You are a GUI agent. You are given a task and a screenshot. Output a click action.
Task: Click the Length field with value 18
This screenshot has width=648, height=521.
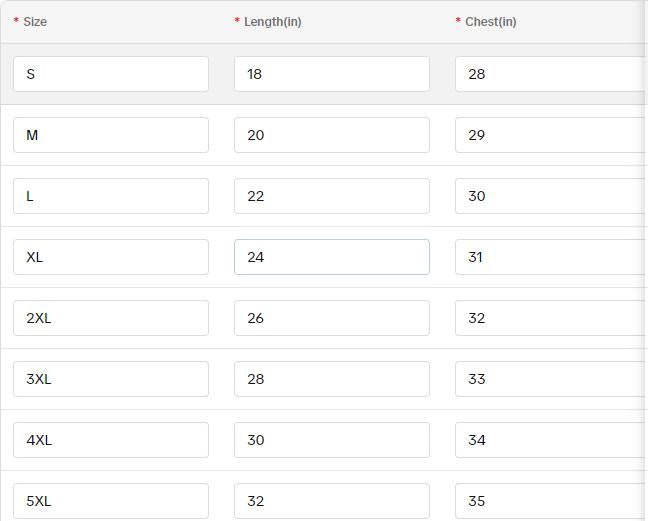click(x=331, y=74)
